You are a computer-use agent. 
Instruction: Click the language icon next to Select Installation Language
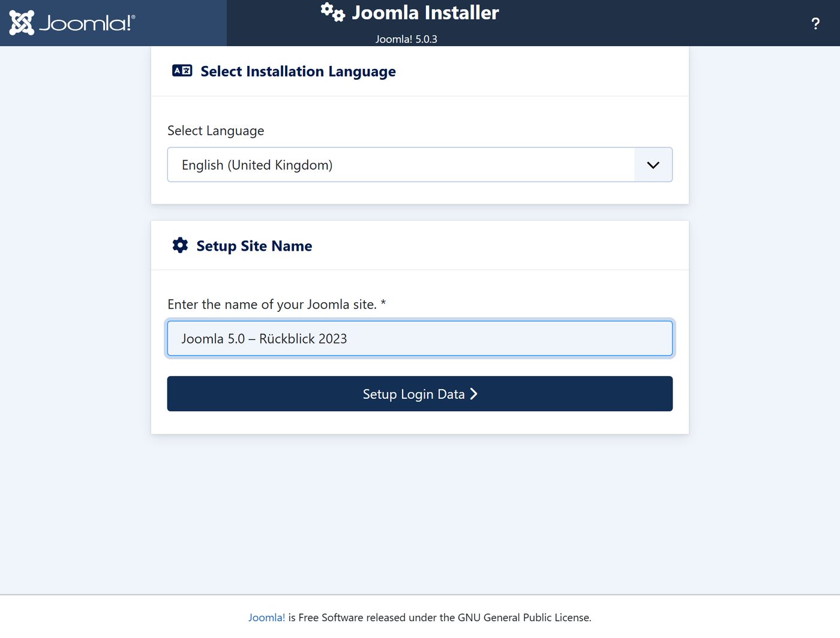coord(182,71)
